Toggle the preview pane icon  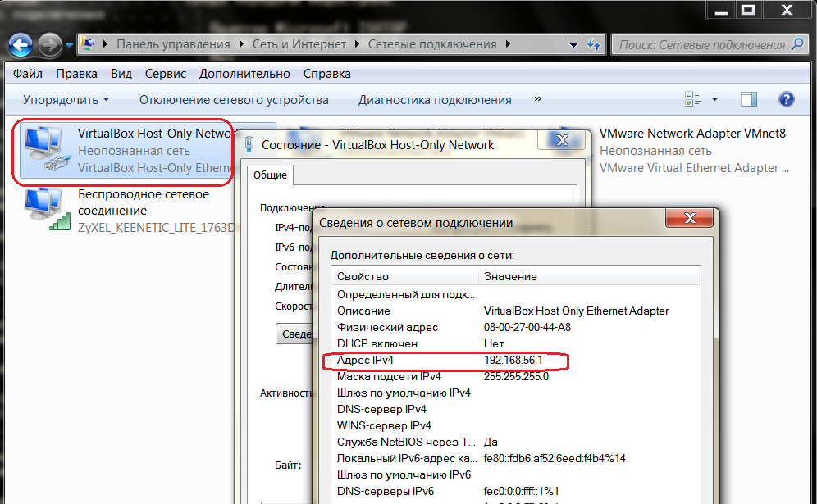(x=749, y=99)
